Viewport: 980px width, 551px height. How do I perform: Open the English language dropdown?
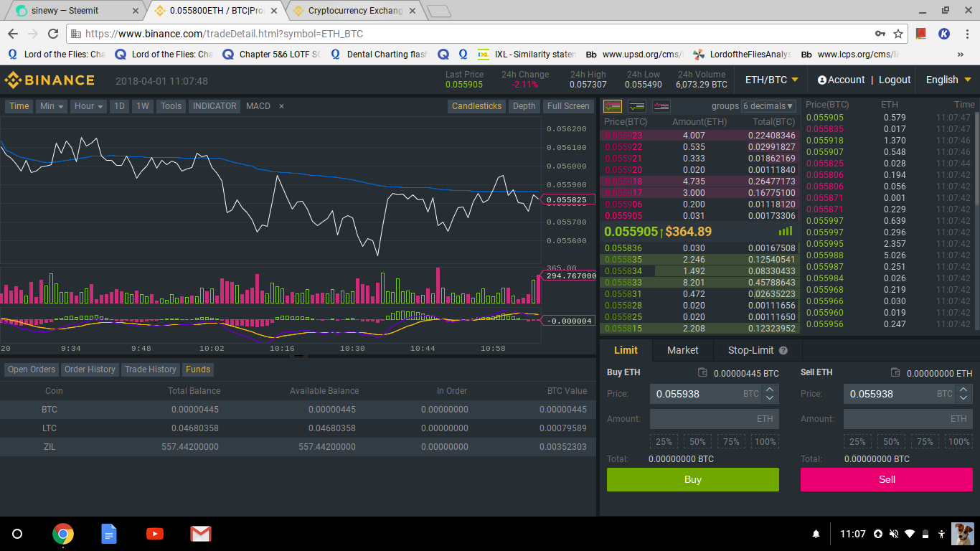948,80
